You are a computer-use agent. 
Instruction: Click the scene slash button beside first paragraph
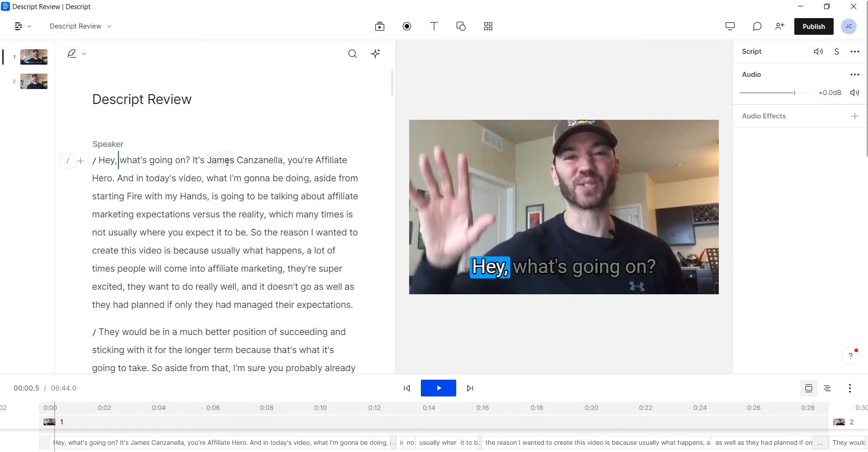pos(68,160)
